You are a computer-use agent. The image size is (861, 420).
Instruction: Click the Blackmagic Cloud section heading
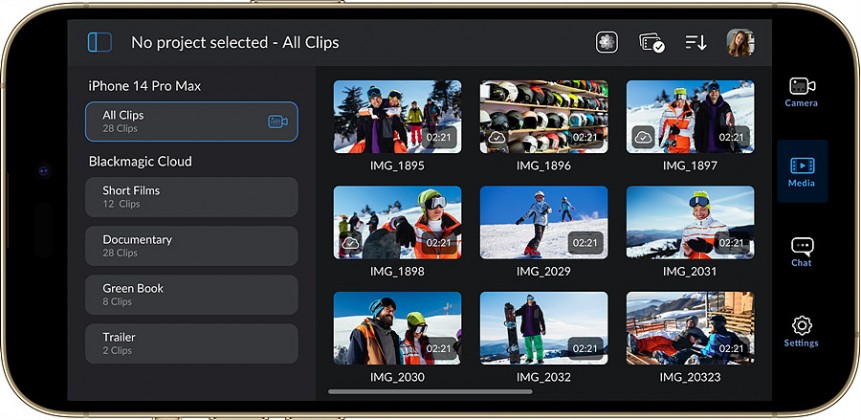click(x=140, y=161)
